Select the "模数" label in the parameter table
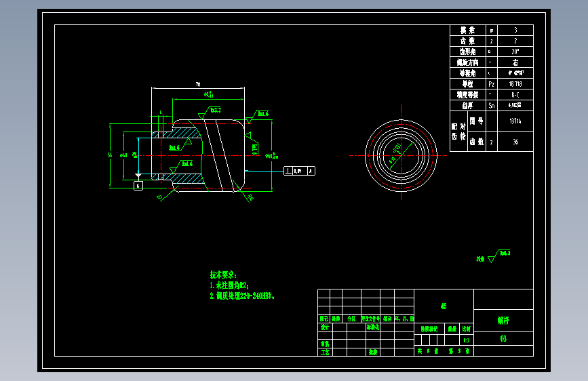This screenshot has width=588, height=381. coord(468,31)
